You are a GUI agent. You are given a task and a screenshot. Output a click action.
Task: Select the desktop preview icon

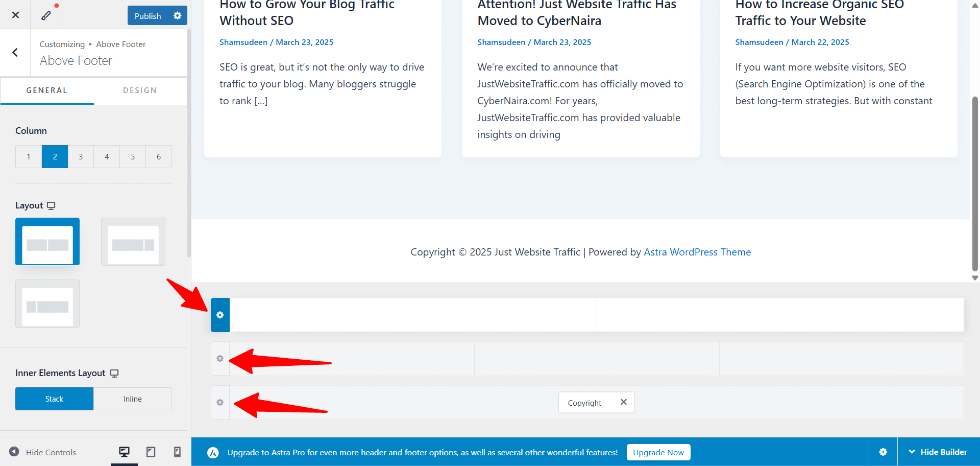pyautogui.click(x=124, y=452)
